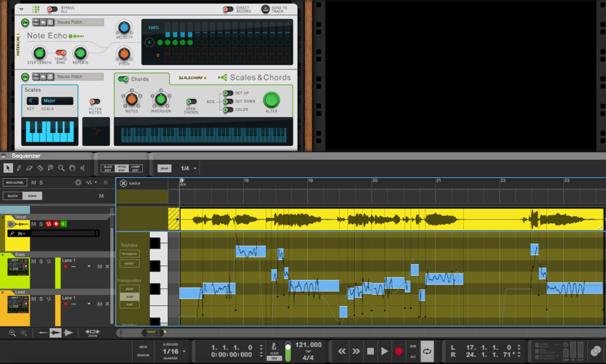Select the Razor (split) tool
606x364 pixels.
pyautogui.click(x=40, y=168)
